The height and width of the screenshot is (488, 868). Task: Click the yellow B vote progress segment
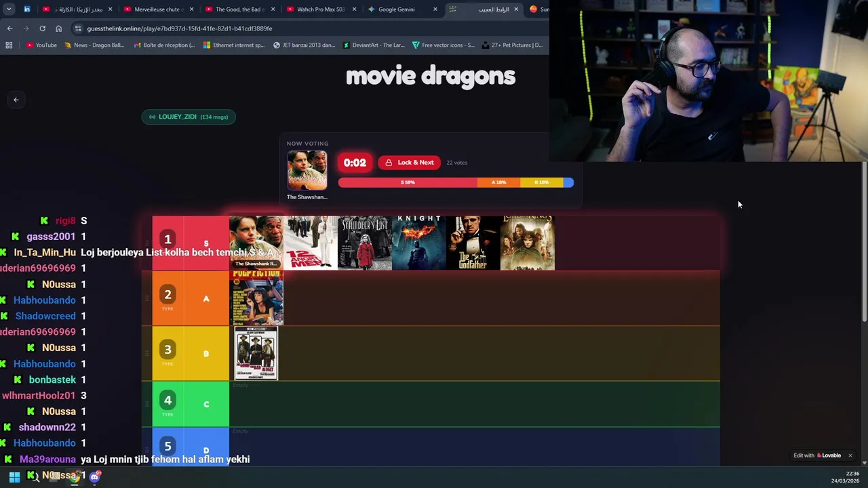541,182
